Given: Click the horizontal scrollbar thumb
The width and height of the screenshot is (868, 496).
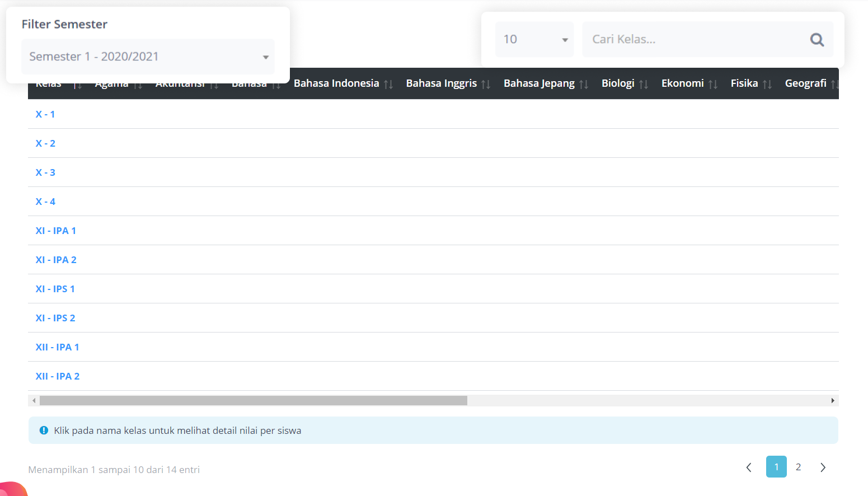Looking at the screenshot, I should [253, 401].
